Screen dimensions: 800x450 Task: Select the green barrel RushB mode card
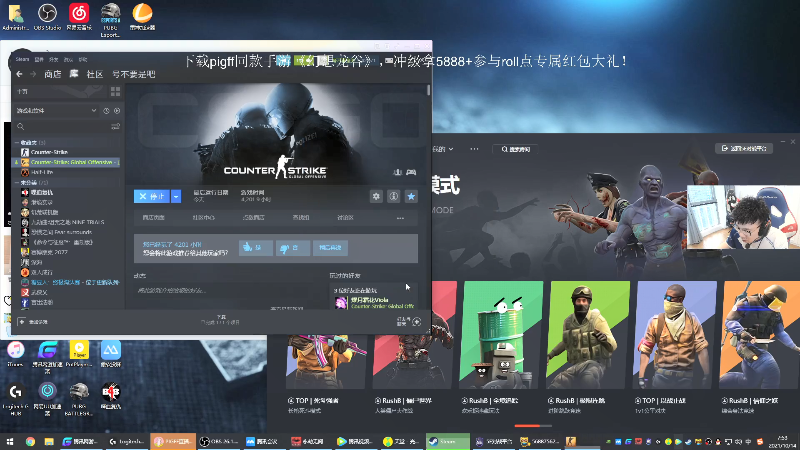point(501,335)
